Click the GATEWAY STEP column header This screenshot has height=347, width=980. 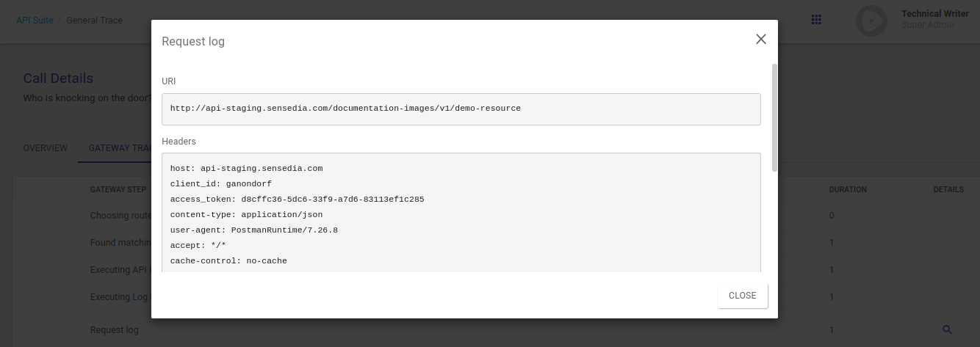(118, 189)
